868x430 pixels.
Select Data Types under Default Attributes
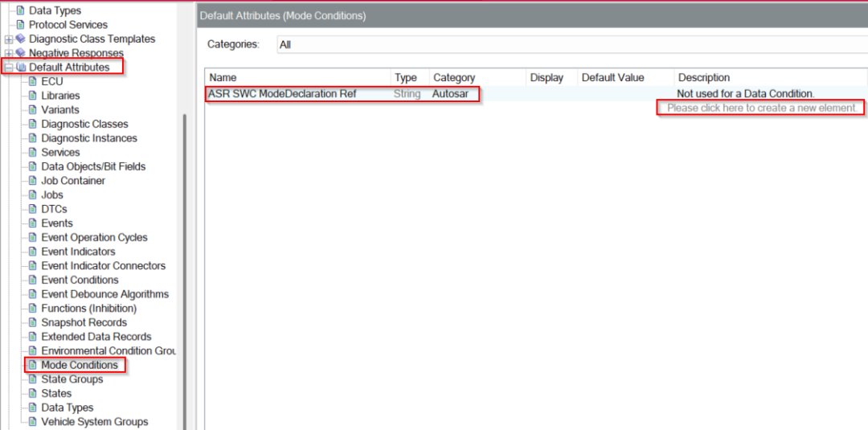(67, 407)
